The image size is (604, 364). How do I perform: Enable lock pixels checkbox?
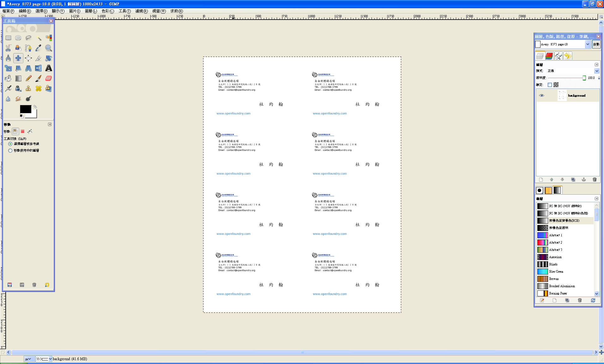(x=550, y=85)
